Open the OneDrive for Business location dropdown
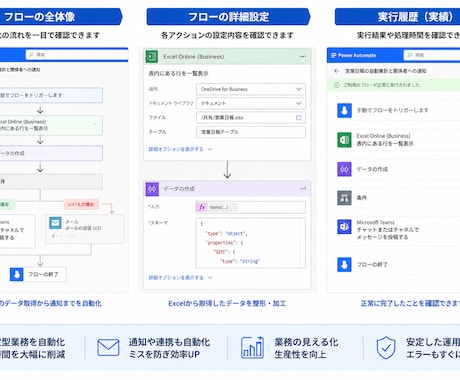 [x=251, y=89]
